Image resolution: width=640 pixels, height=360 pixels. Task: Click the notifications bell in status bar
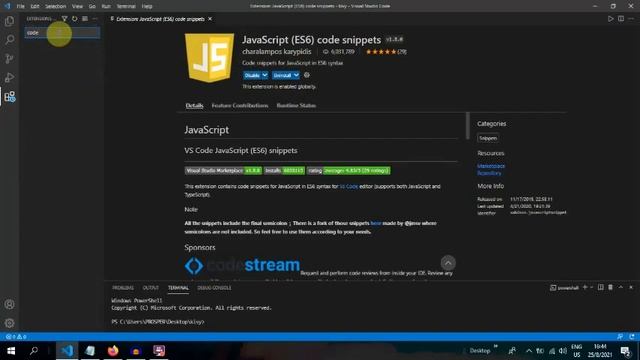pos(632,337)
